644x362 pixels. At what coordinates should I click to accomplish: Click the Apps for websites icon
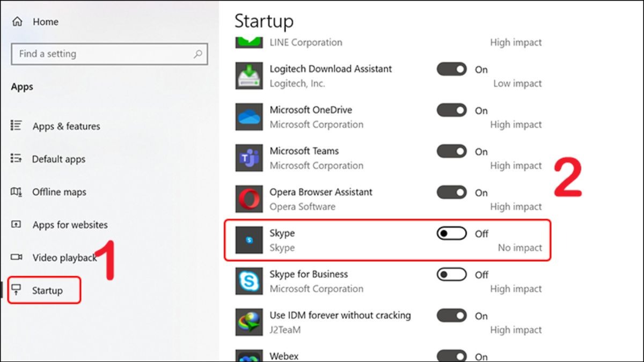coord(16,225)
